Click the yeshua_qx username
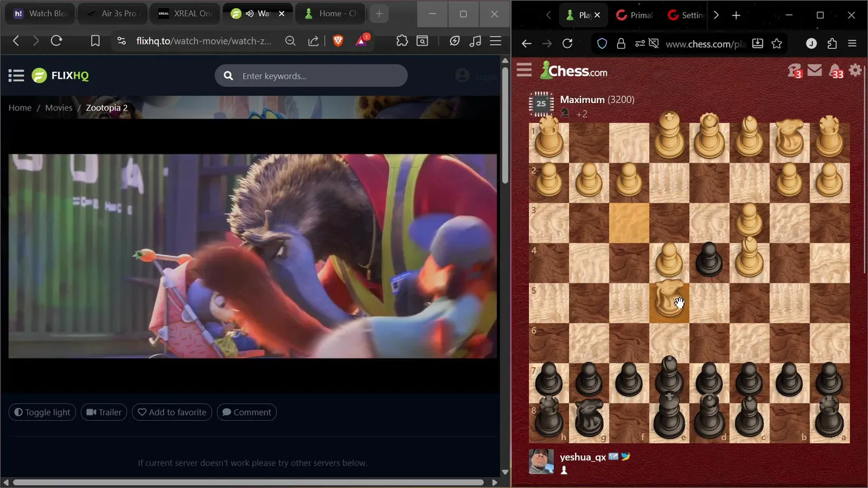 (x=583, y=457)
